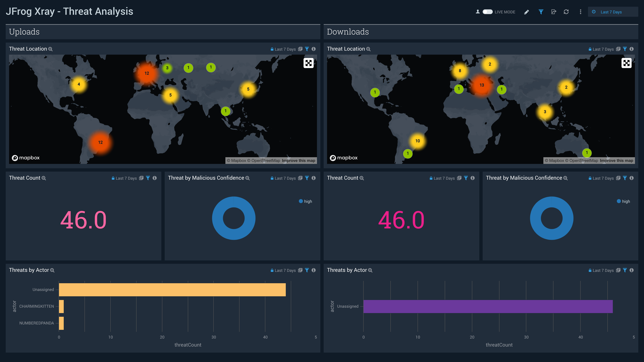644x362 pixels.
Task: Open the dashboard filter funnel icon
Action: pyautogui.click(x=541, y=12)
